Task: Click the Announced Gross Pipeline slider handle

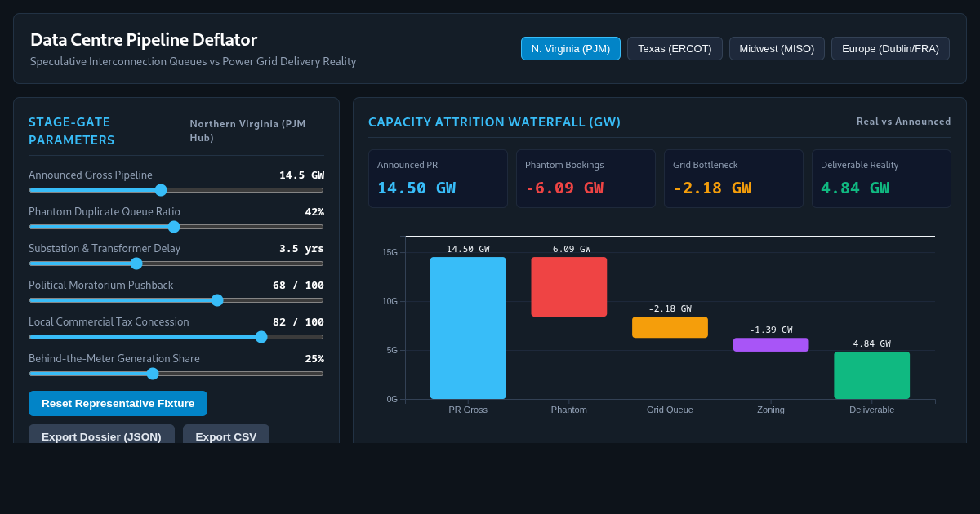Action: click(x=161, y=190)
